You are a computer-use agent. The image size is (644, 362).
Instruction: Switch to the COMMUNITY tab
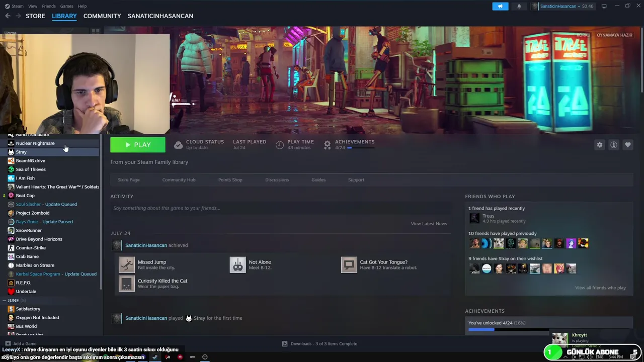[x=102, y=16]
